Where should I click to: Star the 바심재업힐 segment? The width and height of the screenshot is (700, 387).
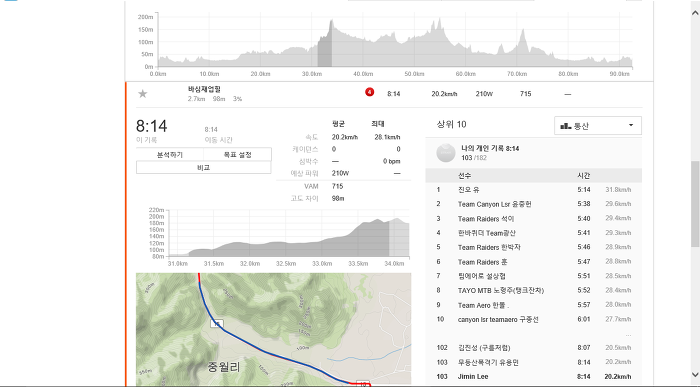142,94
